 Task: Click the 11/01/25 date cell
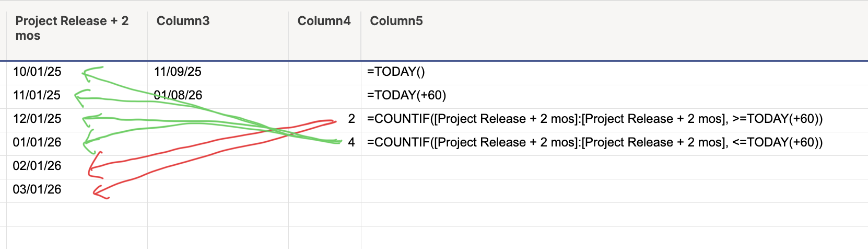[37, 95]
